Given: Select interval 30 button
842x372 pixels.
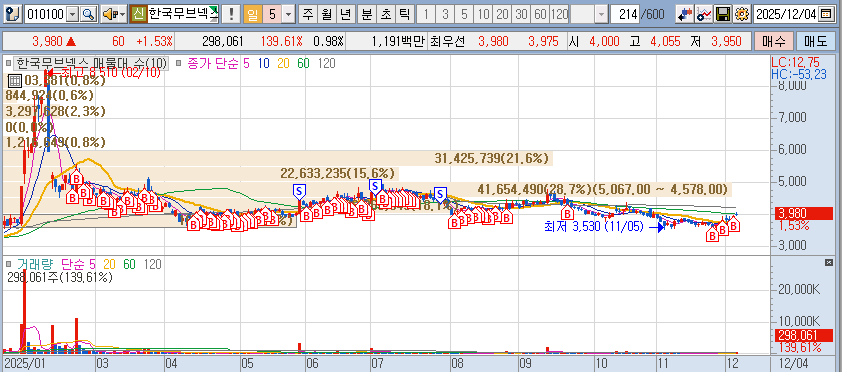Looking at the screenshot, I should [x=521, y=14].
